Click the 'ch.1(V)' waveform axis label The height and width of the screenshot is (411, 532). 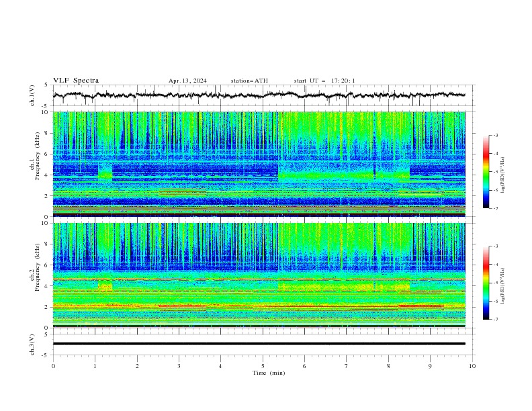pyautogui.click(x=32, y=95)
